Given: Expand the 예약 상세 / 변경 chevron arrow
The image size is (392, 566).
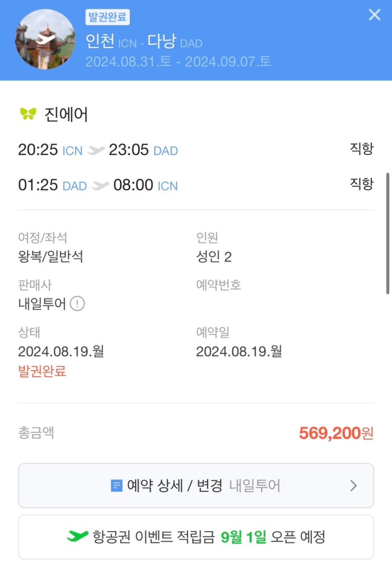Looking at the screenshot, I should click(x=353, y=486).
